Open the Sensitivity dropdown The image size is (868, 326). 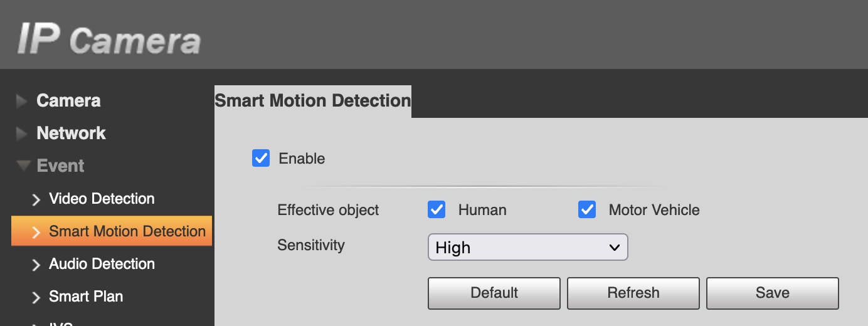click(x=527, y=247)
